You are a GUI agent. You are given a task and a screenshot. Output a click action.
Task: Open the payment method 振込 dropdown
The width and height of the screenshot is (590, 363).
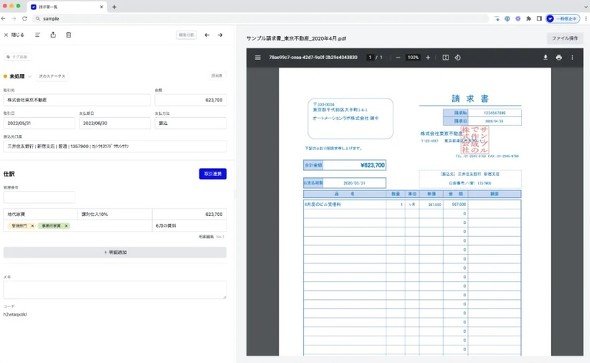(x=190, y=123)
